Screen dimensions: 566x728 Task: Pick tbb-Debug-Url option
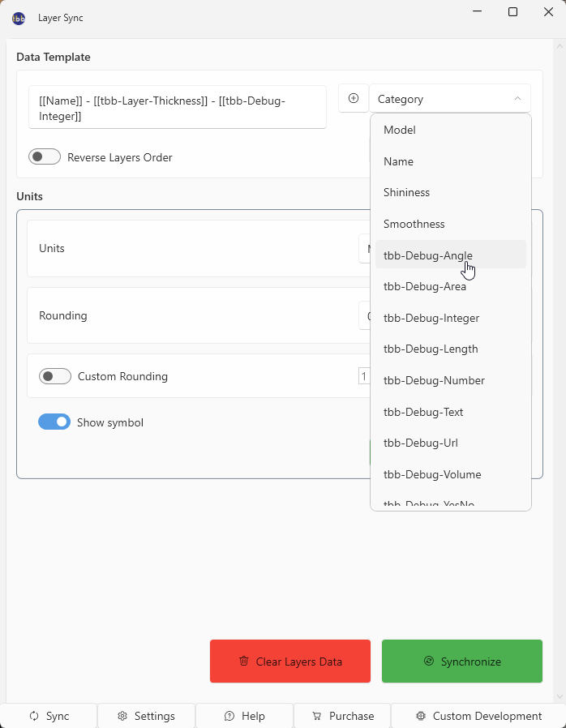(450, 443)
